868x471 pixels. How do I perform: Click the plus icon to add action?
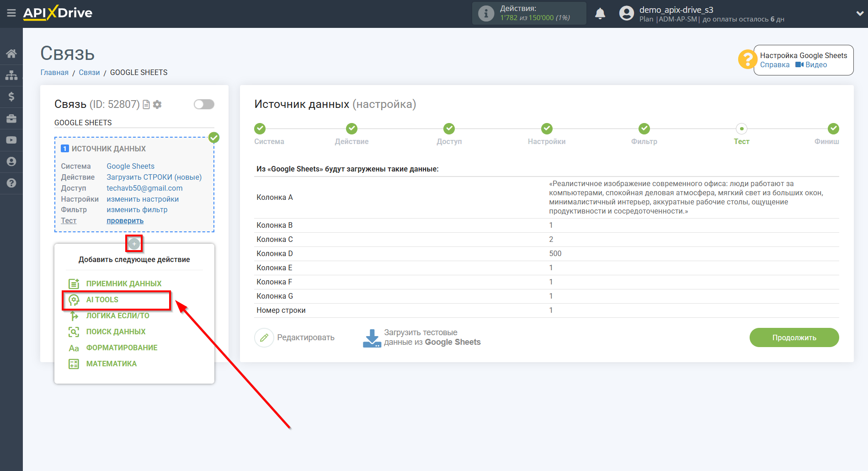[x=134, y=244]
